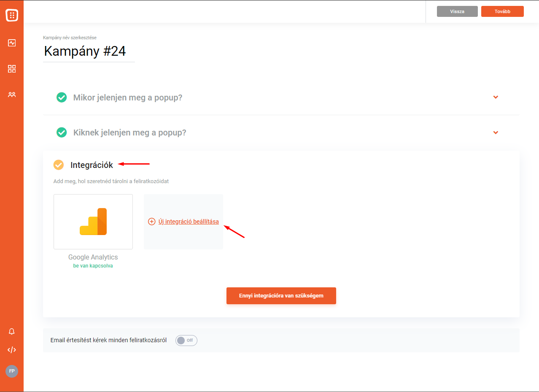
Task: Click the Vissza button
Action: tap(457, 11)
